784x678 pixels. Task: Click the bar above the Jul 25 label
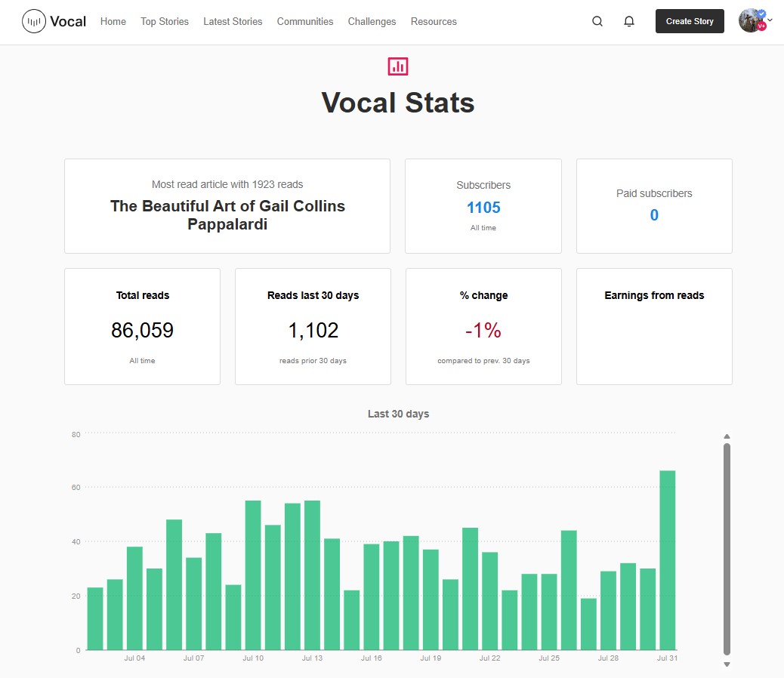tap(549, 612)
